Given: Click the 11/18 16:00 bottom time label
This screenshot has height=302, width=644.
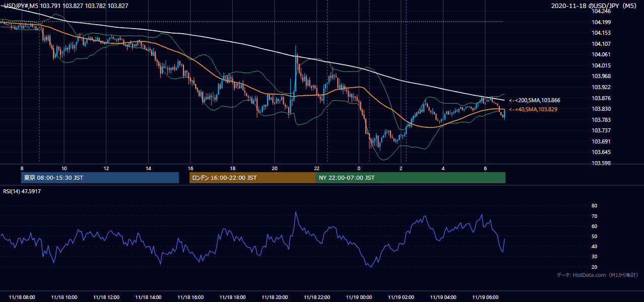Looking at the screenshot, I should pos(190,297).
